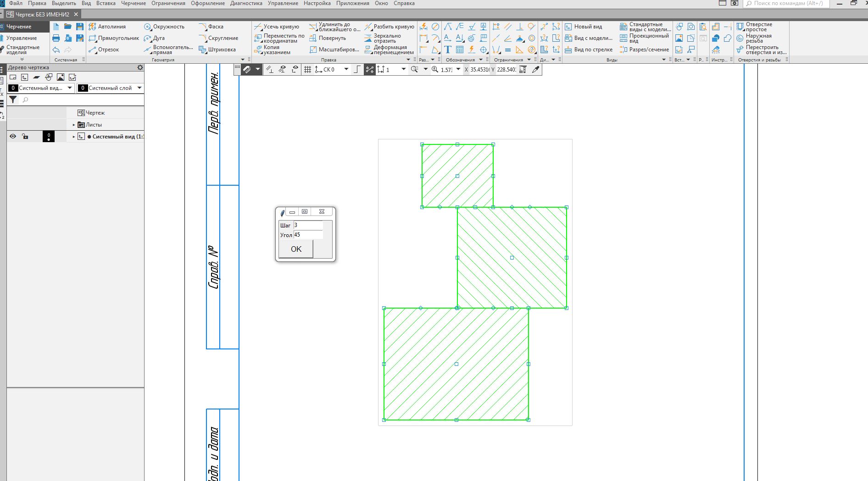Open the Черчение menu
868x481 pixels.
(134, 3)
